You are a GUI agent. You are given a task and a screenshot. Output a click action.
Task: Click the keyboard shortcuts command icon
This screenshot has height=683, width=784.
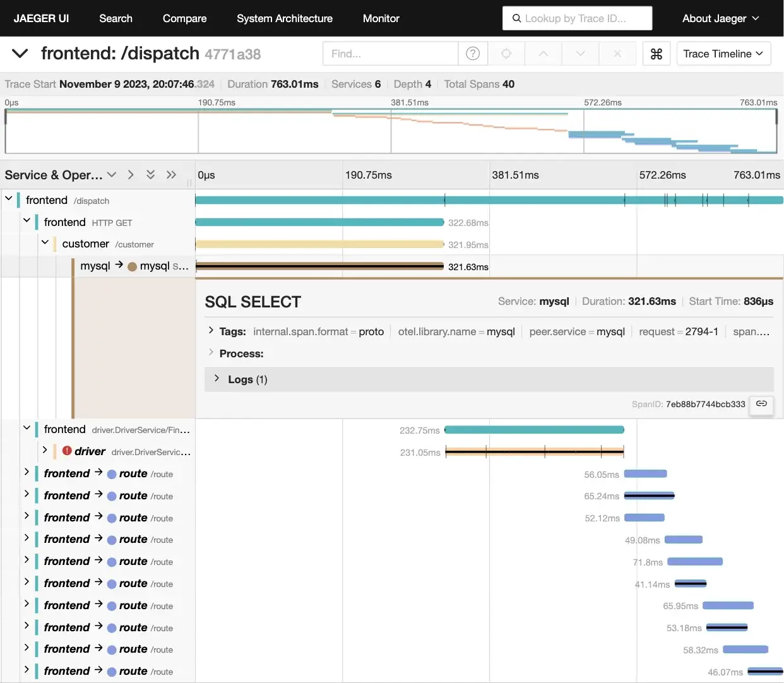click(656, 54)
